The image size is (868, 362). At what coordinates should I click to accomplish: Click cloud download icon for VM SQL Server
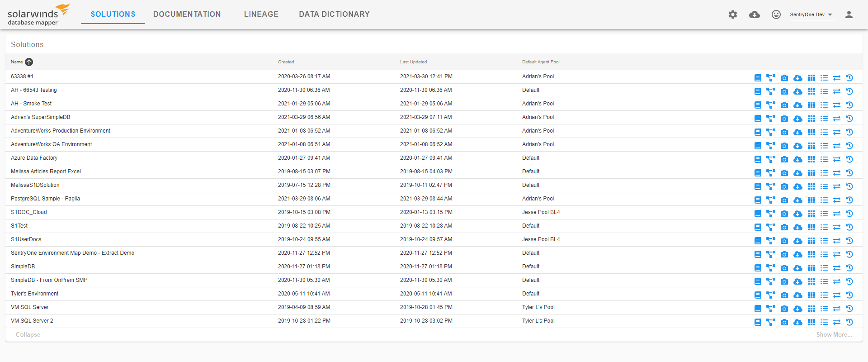798,309
